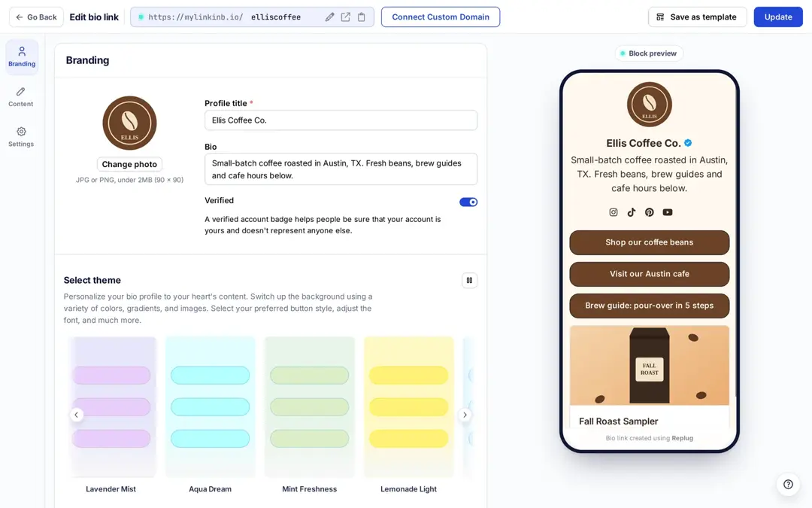Viewport: 812px width, 508px height.
Task: Click the Go Back button
Action: coord(36,17)
